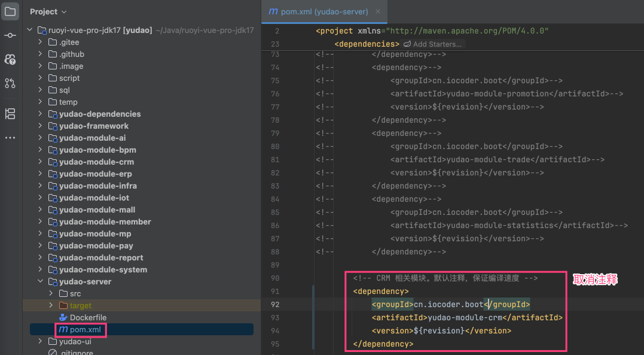Image resolution: width=644 pixels, height=355 pixels.
Task: Click the Add Starters... inlay link
Action: (x=437, y=44)
